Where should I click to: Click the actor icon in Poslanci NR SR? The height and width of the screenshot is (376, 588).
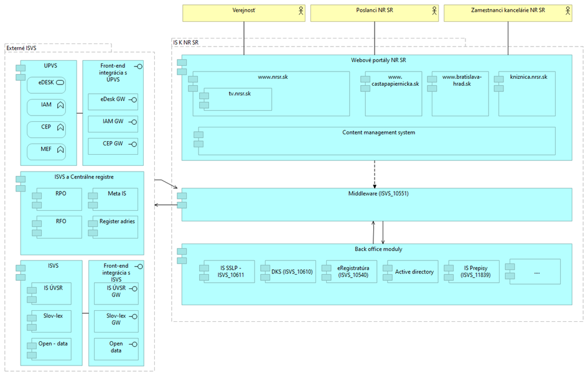(434, 11)
